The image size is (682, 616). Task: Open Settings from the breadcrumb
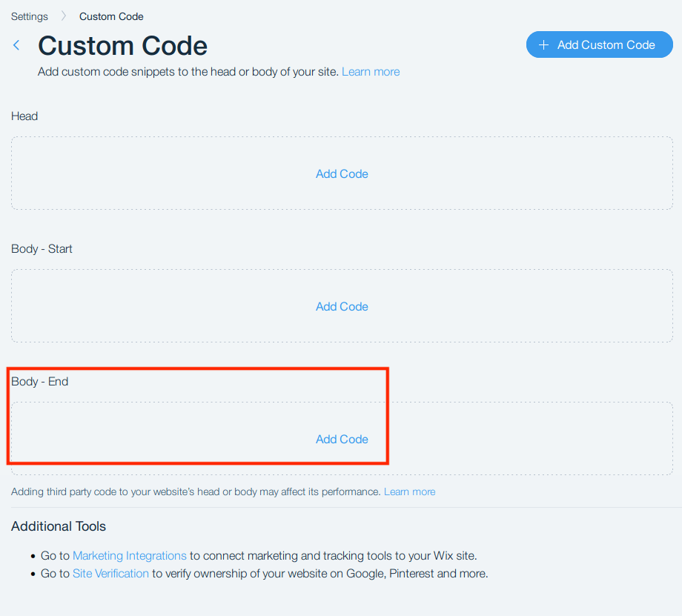[x=29, y=16]
